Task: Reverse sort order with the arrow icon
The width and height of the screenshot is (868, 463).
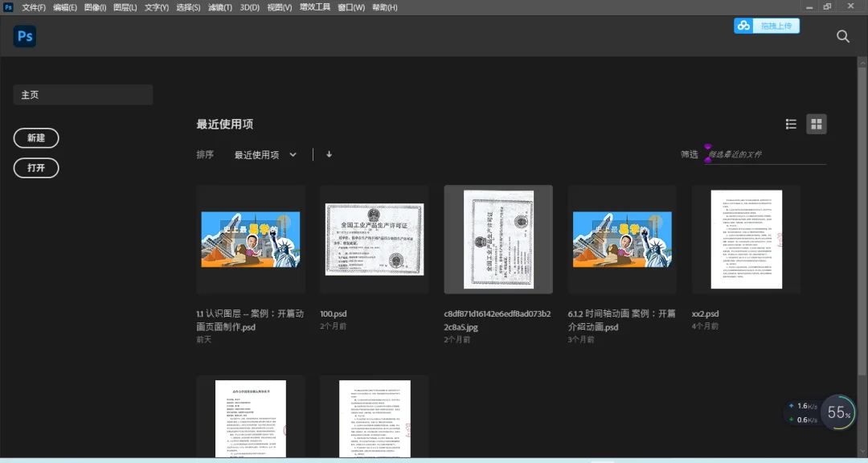Action: pos(329,154)
